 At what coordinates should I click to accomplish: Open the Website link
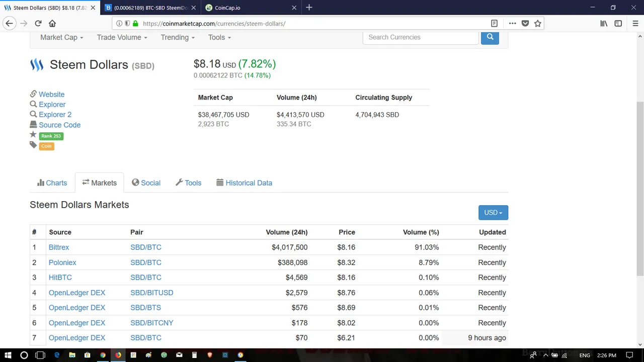(x=51, y=95)
